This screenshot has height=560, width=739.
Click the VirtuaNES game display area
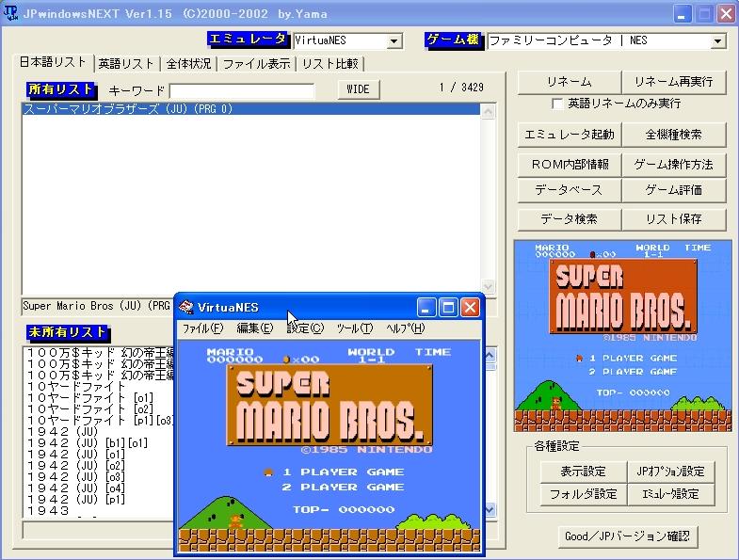(329, 446)
